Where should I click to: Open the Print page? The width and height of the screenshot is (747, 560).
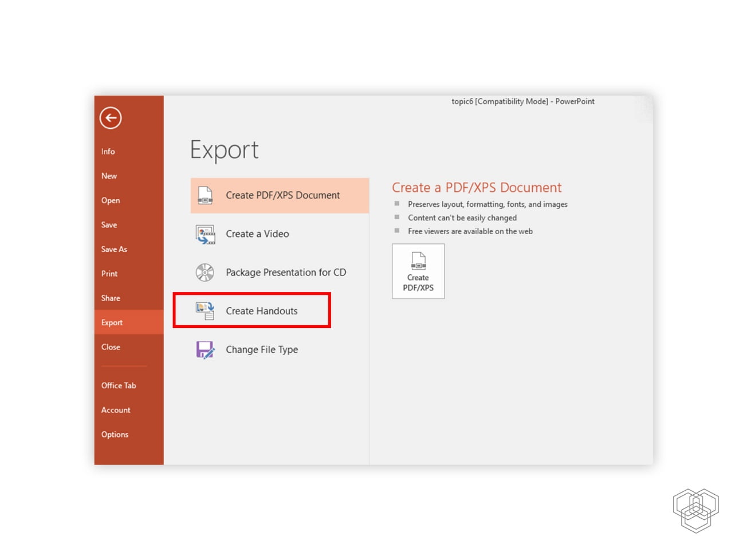[x=109, y=274]
